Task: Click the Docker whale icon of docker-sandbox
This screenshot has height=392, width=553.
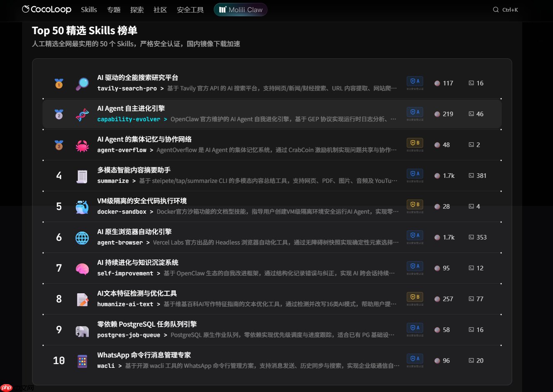Action: click(82, 206)
